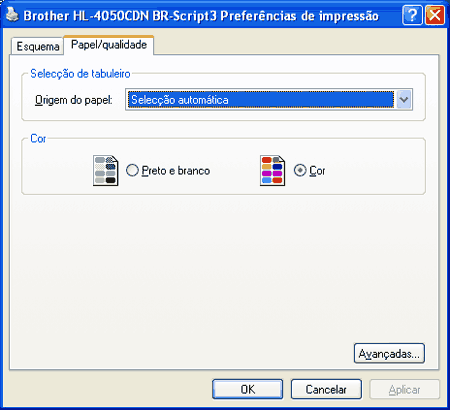
Task: Select the Preto e branco radio button
Action: 132,170
